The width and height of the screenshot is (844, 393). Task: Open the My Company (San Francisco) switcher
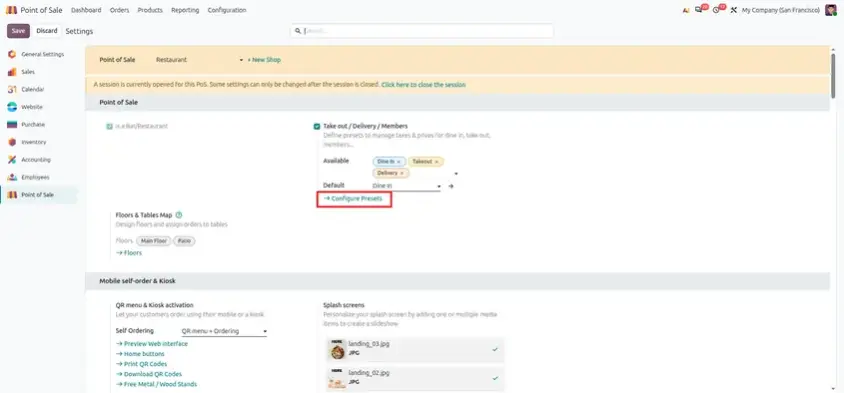780,10
